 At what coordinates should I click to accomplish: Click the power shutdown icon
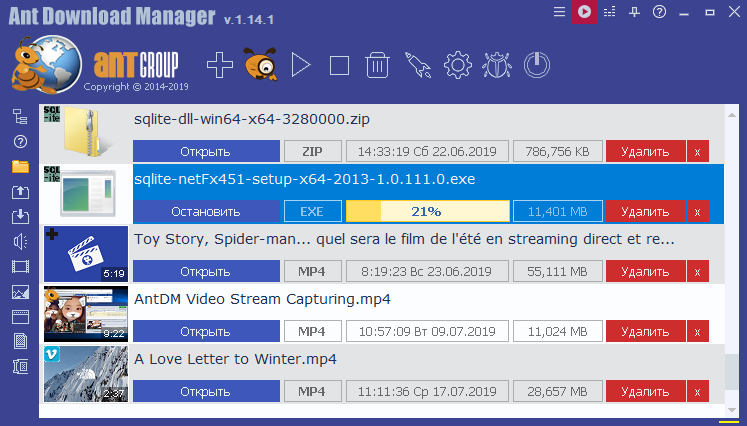(537, 66)
